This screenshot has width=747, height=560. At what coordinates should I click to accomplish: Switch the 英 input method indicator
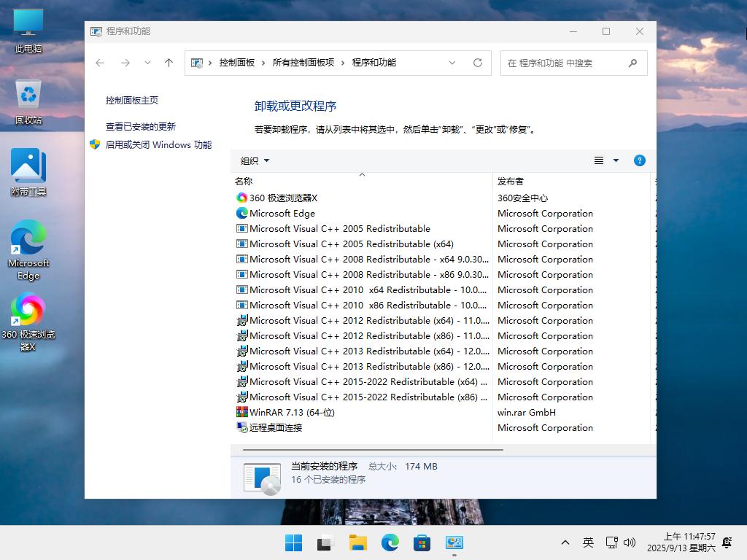point(588,542)
